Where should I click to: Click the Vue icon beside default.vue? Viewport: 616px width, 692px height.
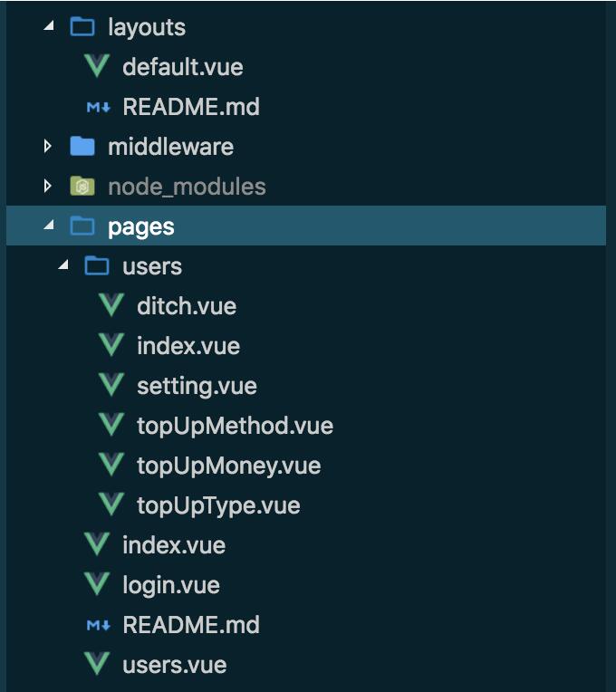click(x=96, y=67)
